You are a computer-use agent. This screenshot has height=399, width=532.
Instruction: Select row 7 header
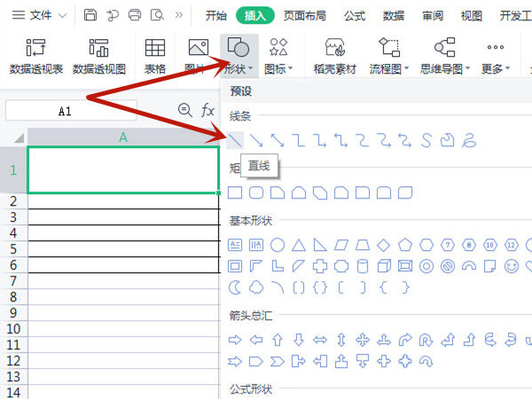[x=13, y=281]
